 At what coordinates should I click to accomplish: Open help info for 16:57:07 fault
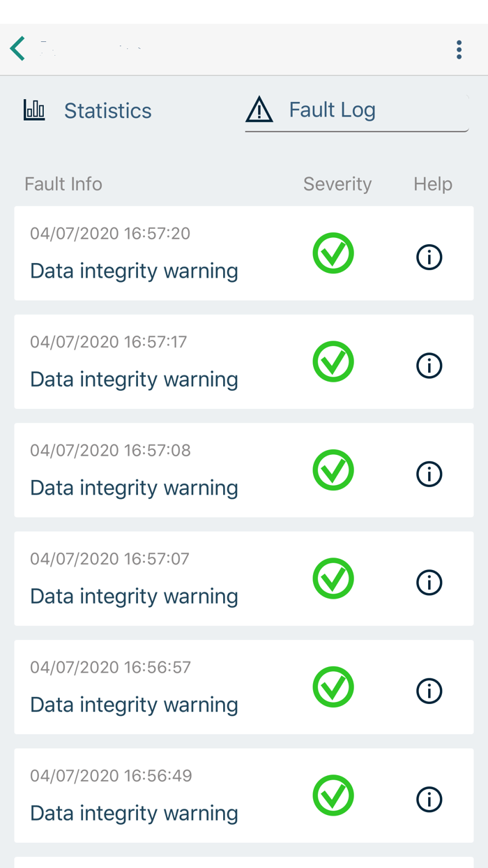(x=429, y=582)
